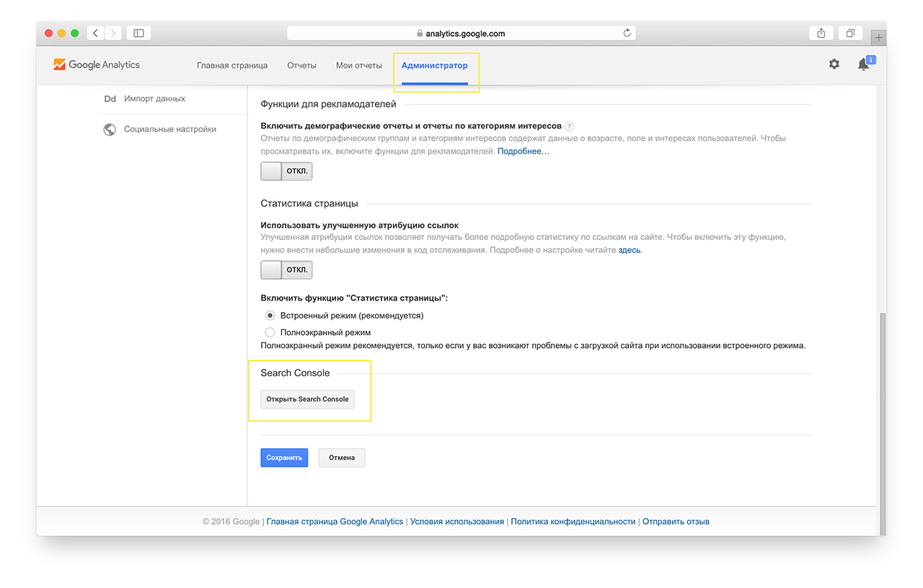Open the Мои отчеты tab
923x588 pixels.
pos(358,66)
